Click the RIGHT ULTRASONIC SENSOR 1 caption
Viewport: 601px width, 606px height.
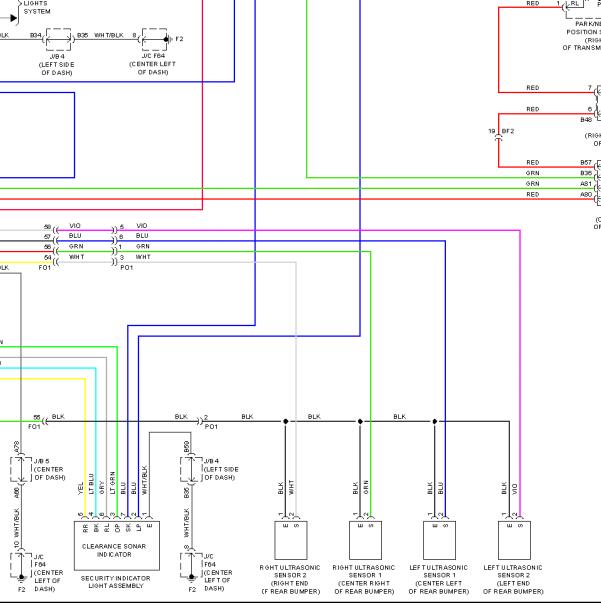click(364, 579)
